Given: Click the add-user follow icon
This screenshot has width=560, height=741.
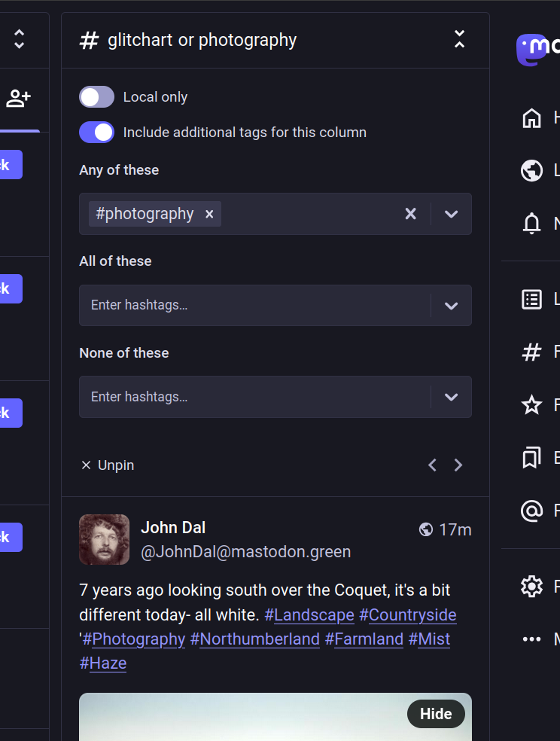Looking at the screenshot, I should click(18, 98).
